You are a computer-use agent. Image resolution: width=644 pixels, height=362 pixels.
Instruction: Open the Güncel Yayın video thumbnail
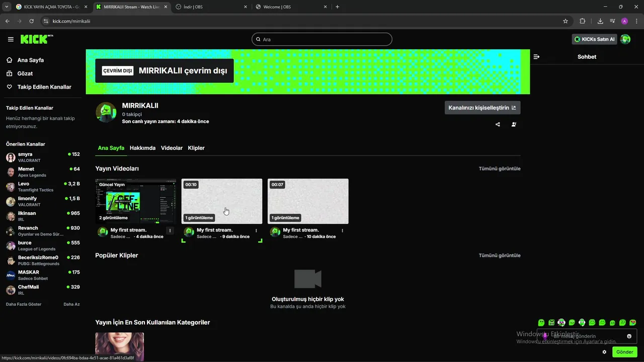coord(136,201)
